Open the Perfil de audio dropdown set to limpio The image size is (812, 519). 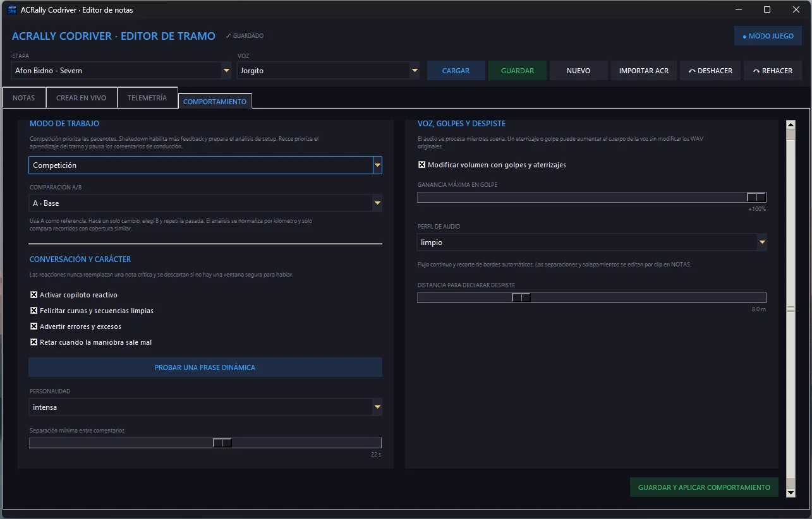(x=592, y=242)
